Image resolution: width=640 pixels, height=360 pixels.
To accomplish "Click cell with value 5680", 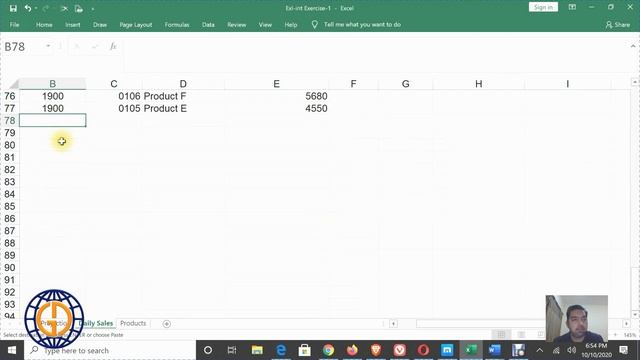I will coord(276,96).
